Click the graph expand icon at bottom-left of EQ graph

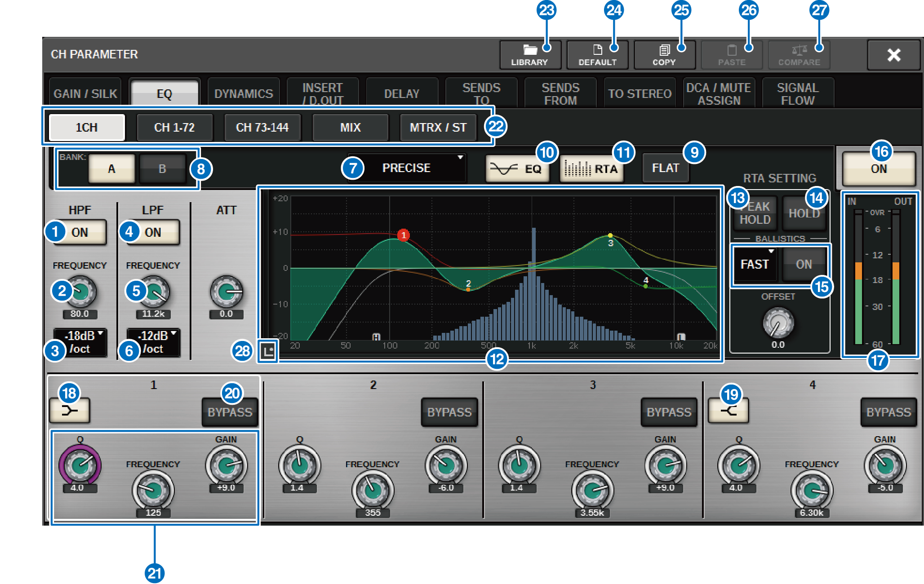click(268, 351)
